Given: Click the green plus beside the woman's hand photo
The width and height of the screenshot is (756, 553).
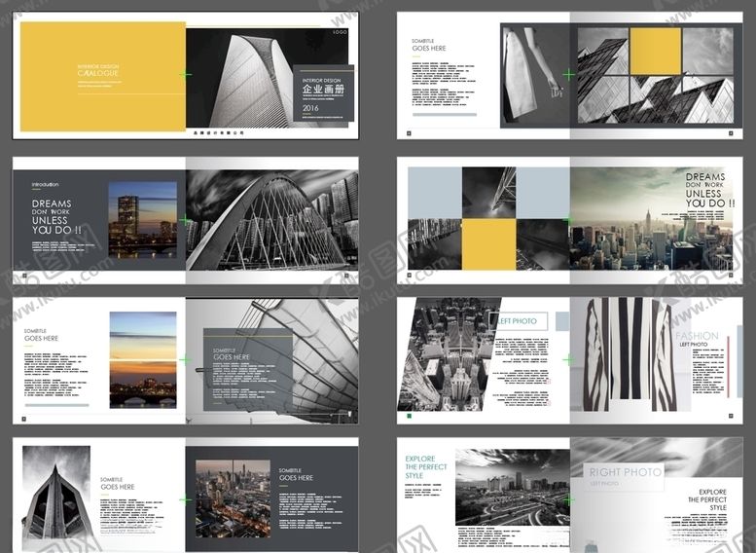Looking at the screenshot, I should (x=568, y=74).
